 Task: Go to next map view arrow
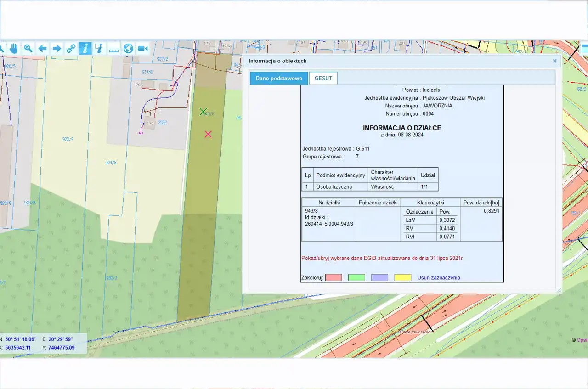point(57,48)
